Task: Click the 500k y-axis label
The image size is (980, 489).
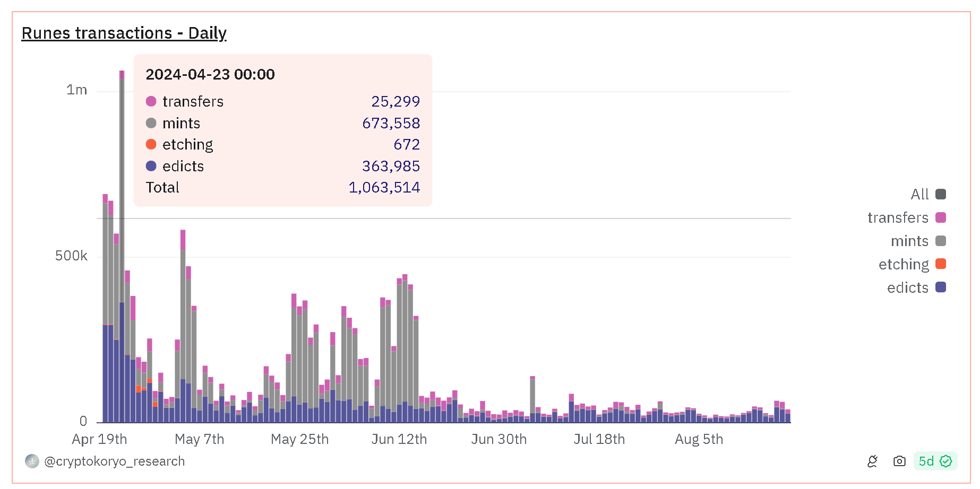Action: pos(71,256)
